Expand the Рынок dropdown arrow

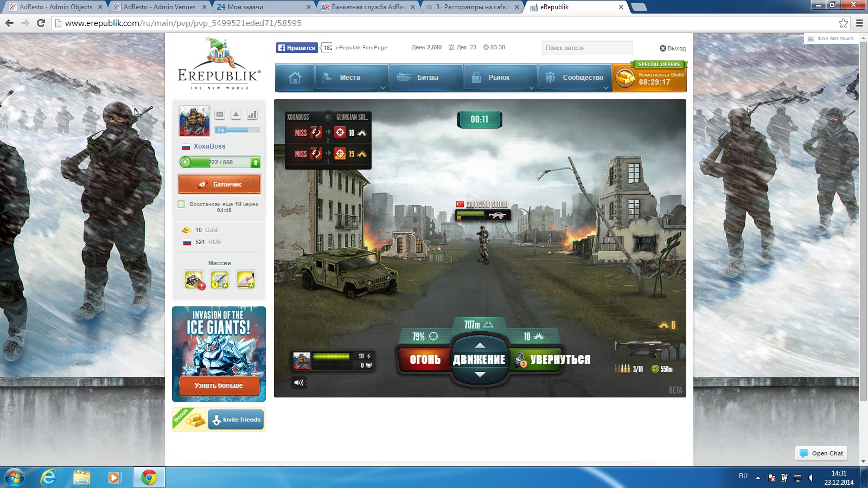click(532, 87)
